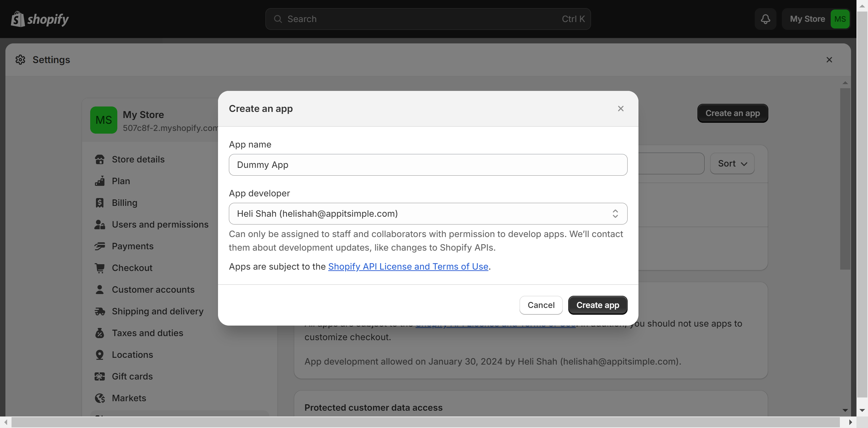This screenshot has width=868, height=428.
Task: Click the settings scrollbar down arrow
Action: point(845,410)
